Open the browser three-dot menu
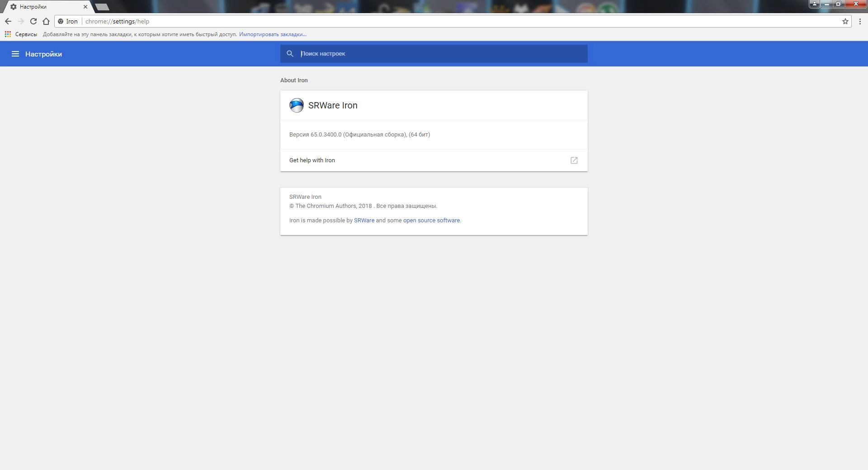 click(x=860, y=21)
